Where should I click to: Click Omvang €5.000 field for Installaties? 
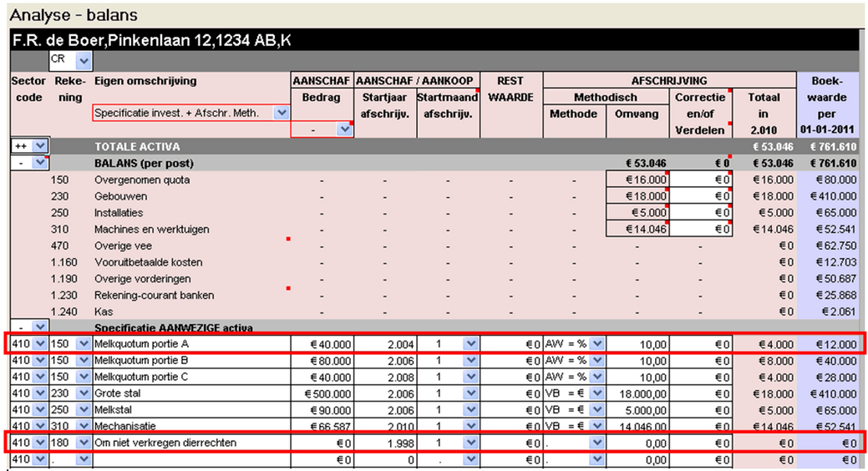637,212
